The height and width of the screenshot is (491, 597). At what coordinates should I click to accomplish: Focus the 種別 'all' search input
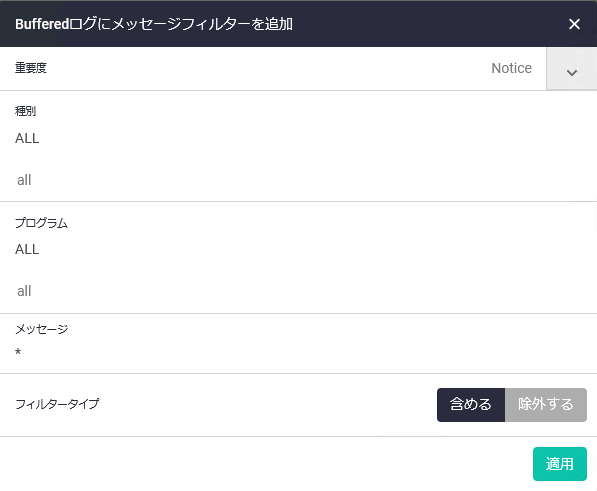[298, 180]
